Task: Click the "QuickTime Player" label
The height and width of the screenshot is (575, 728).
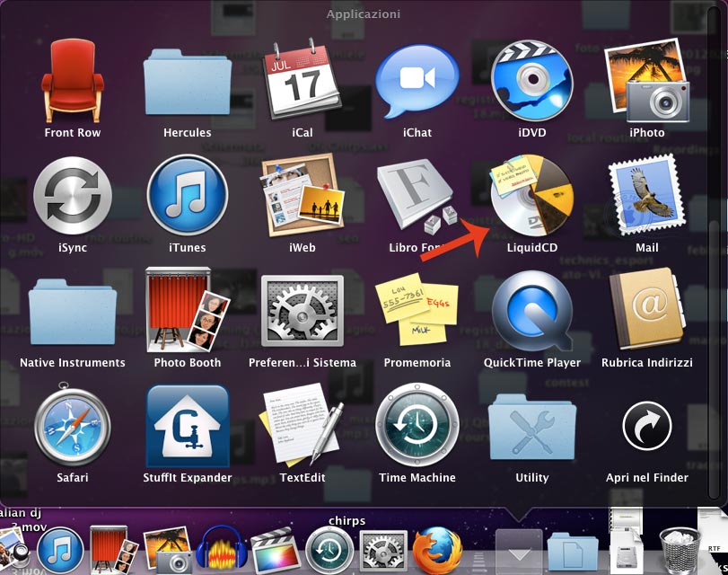Action: [x=532, y=363]
